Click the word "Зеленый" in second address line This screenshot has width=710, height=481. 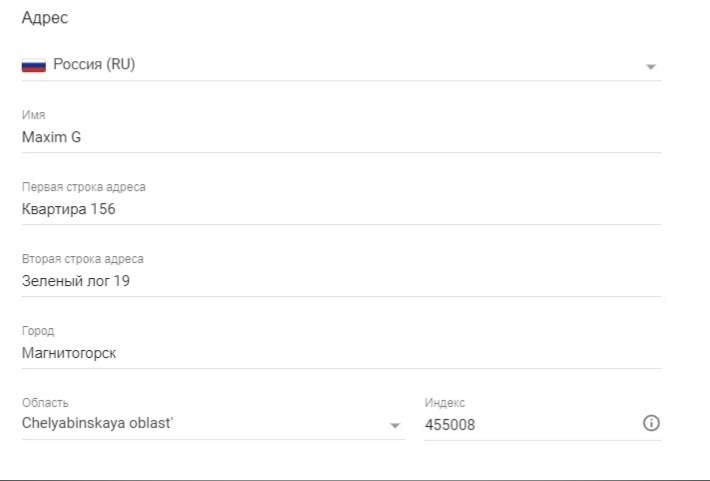(x=52, y=281)
